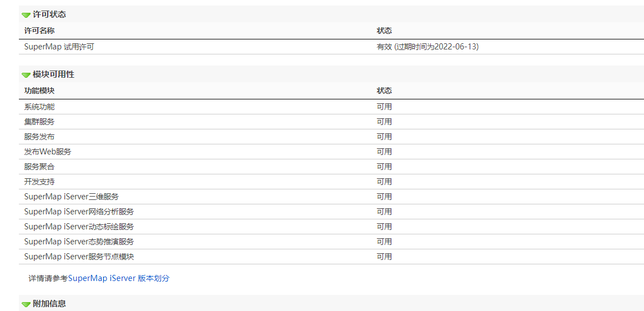Click the 模块可用性 section heading
The width and height of the screenshot is (644, 311).
coord(53,75)
